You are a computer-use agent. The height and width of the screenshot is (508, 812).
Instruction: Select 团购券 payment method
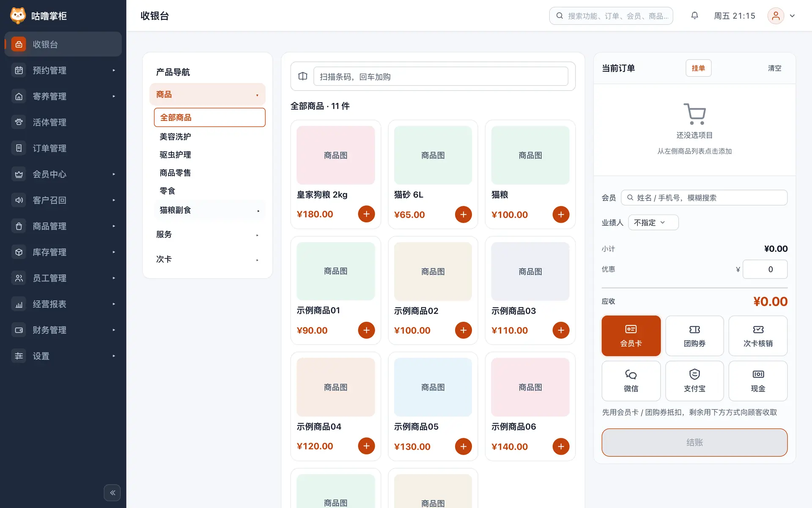(x=694, y=336)
